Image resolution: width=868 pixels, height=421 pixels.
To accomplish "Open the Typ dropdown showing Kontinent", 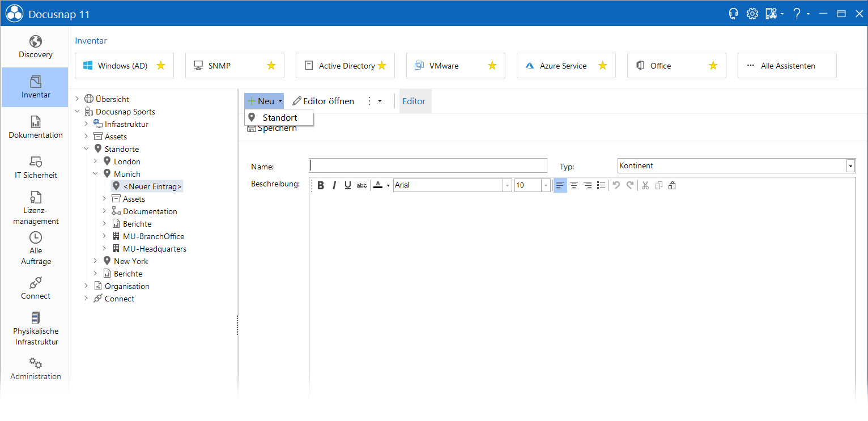I will (850, 165).
